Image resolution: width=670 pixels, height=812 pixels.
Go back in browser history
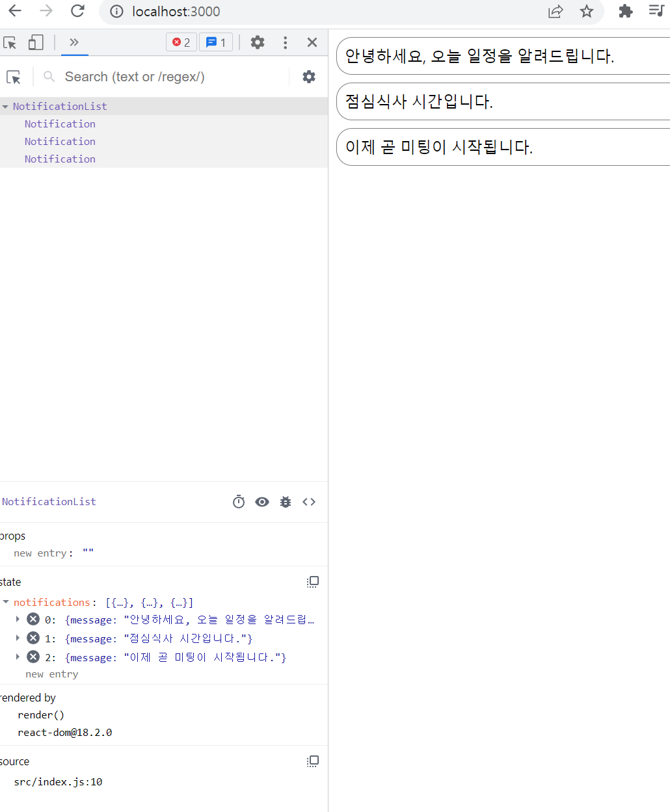14,11
